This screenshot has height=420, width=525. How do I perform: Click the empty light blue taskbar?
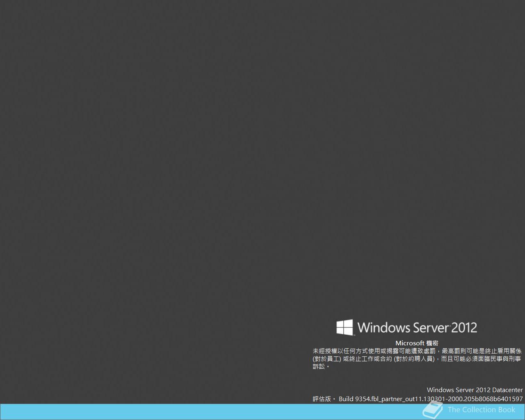click(262, 412)
